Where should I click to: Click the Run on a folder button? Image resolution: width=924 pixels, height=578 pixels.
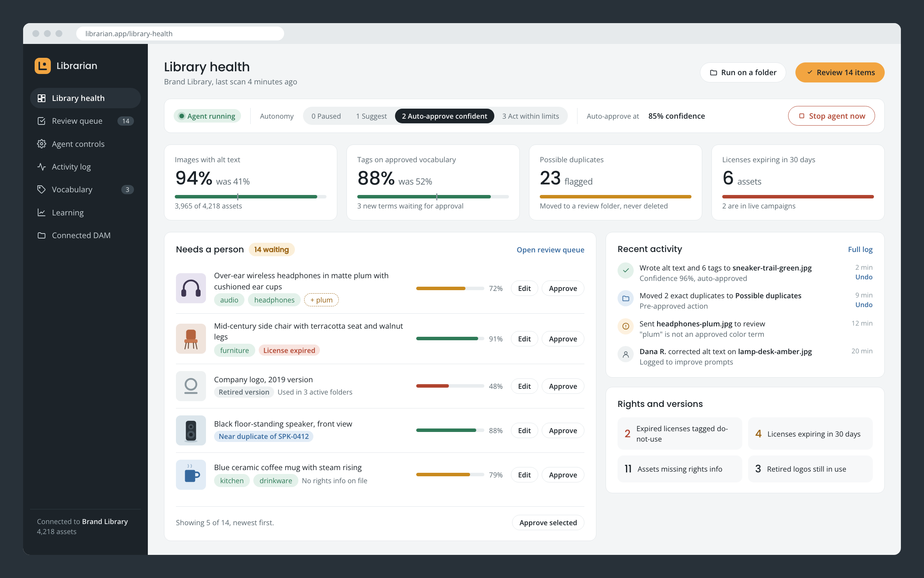(743, 72)
